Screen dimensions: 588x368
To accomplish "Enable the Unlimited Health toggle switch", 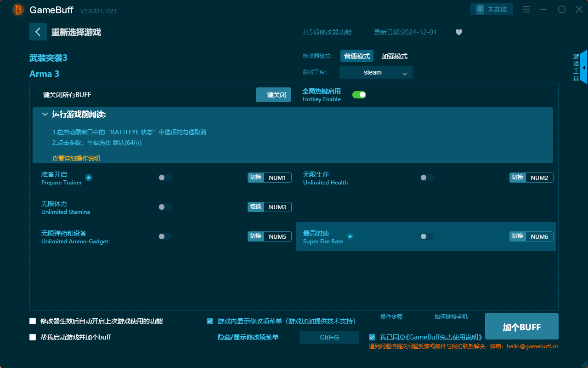I will tap(426, 177).
